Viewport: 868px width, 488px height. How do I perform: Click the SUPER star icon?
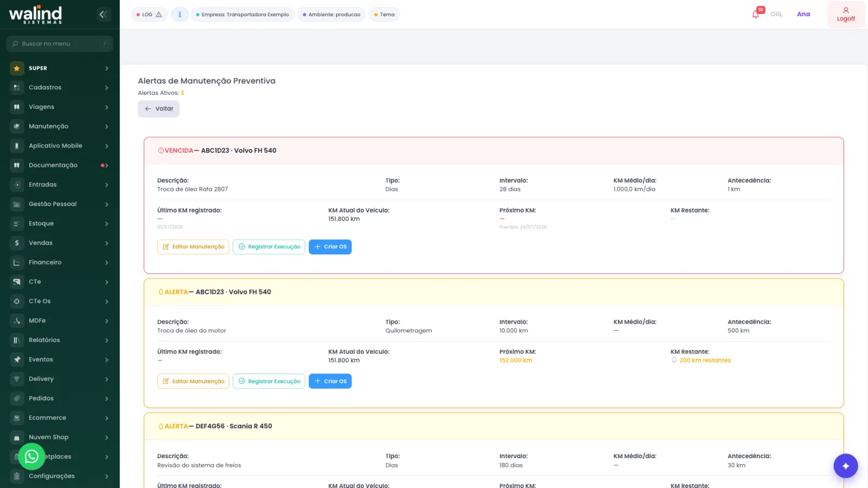click(x=17, y=68)
